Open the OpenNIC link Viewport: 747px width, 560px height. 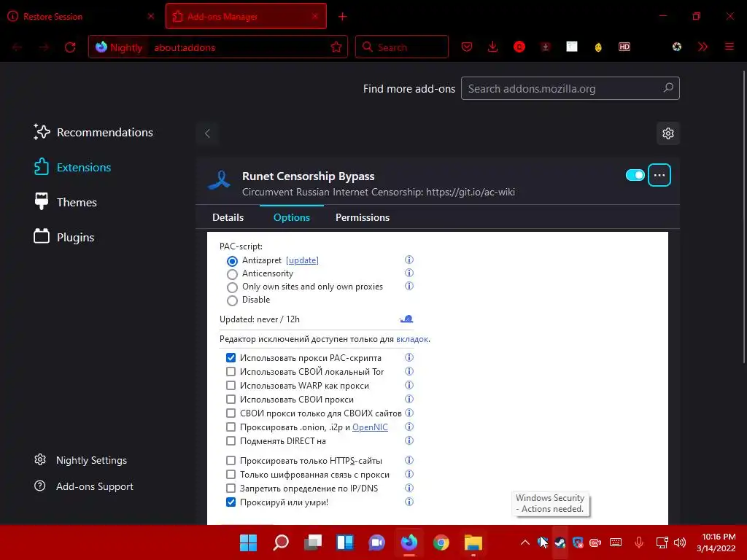coord(370,427)
